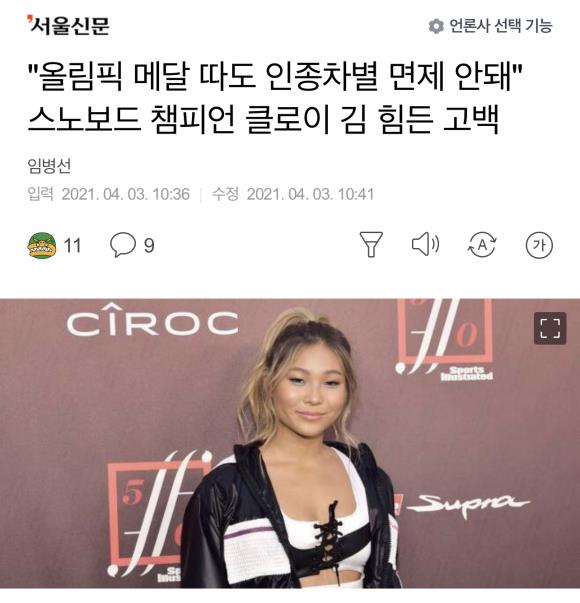Open the article summary funnel icon
Viewport: 580px width, 603px height.
[371, 244]
